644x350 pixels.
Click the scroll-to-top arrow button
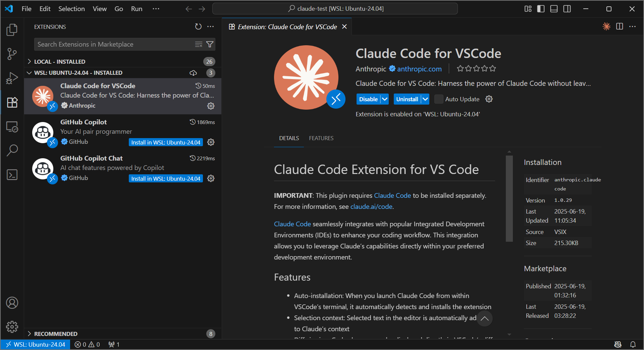484,318
